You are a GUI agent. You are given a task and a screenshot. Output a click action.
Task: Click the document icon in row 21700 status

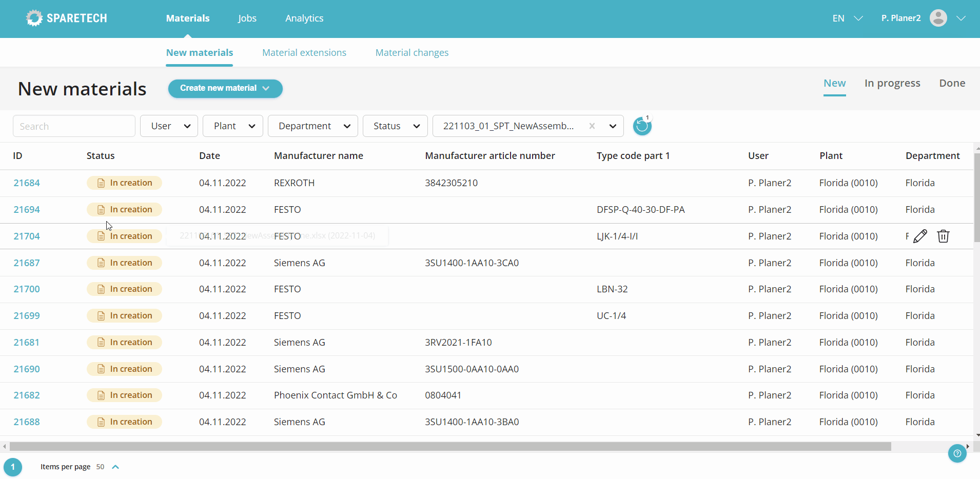point(101,289)
